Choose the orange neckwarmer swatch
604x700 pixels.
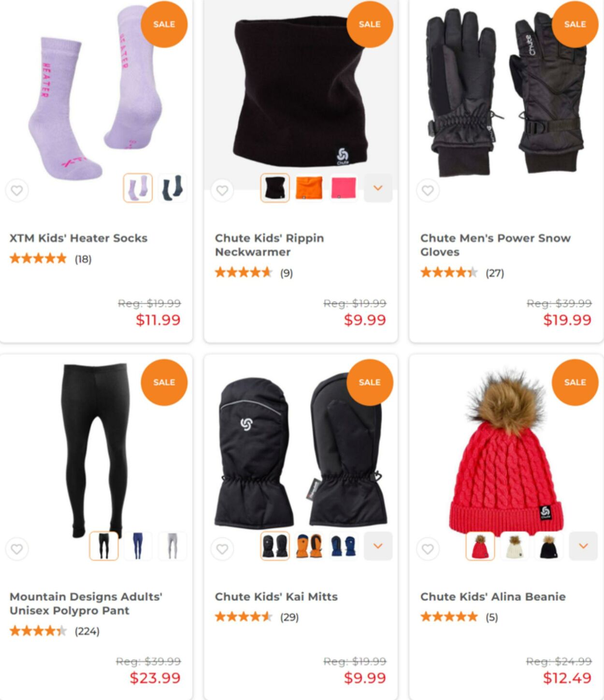click(309, 188)
